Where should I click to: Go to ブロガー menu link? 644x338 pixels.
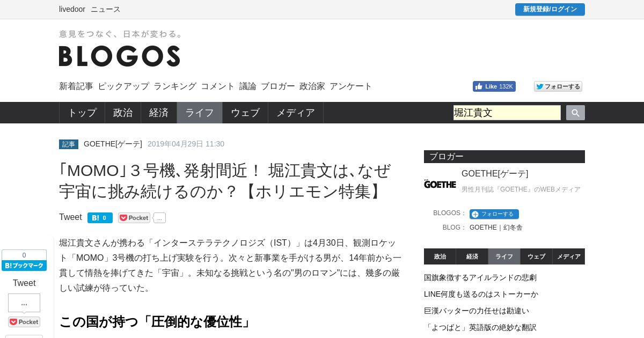click(x=278, y=86)
